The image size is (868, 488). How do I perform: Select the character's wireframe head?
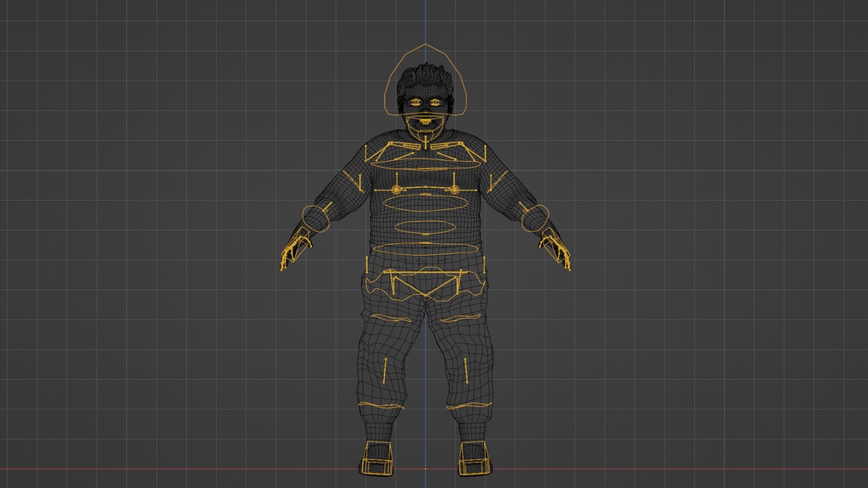pos(426,93)
